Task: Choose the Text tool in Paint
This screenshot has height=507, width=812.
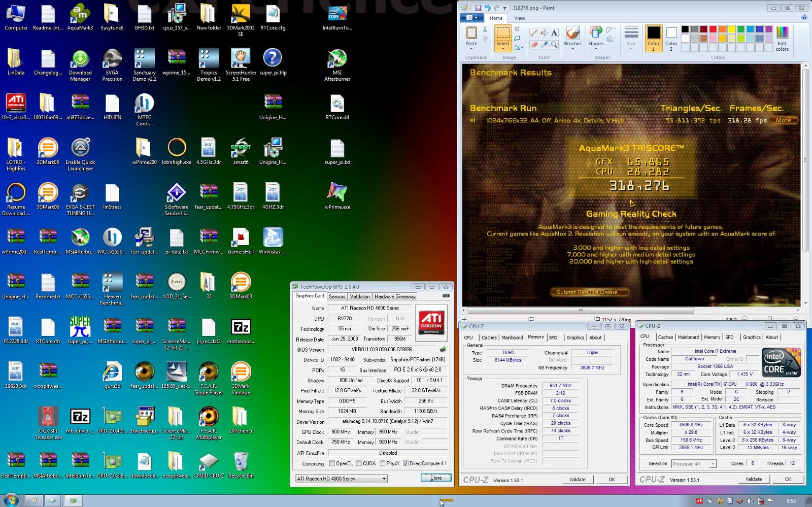Action: (x=554, y=33)
